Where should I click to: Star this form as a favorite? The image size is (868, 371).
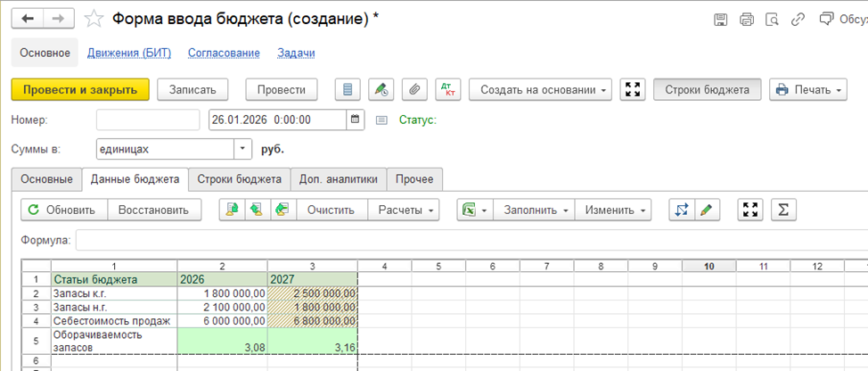click(x=92, y=19)
